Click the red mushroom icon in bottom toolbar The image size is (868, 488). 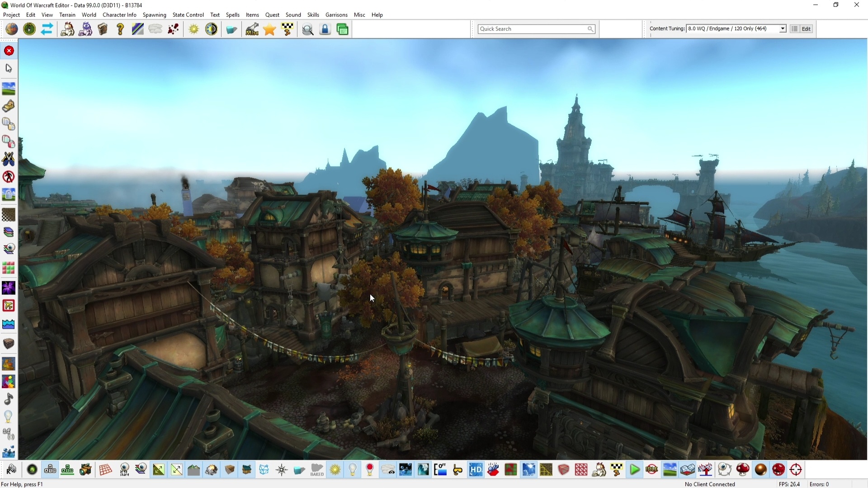pos(743,470)
